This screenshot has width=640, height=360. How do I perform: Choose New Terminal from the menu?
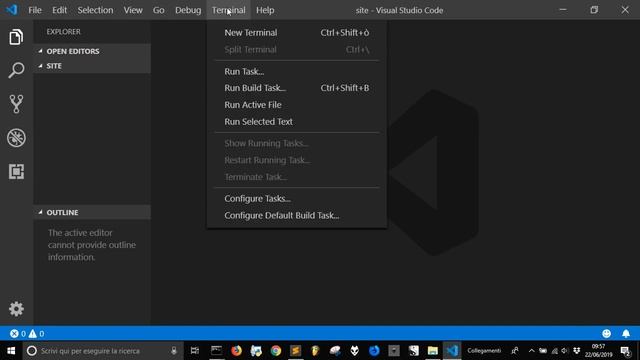click(297, 33)
